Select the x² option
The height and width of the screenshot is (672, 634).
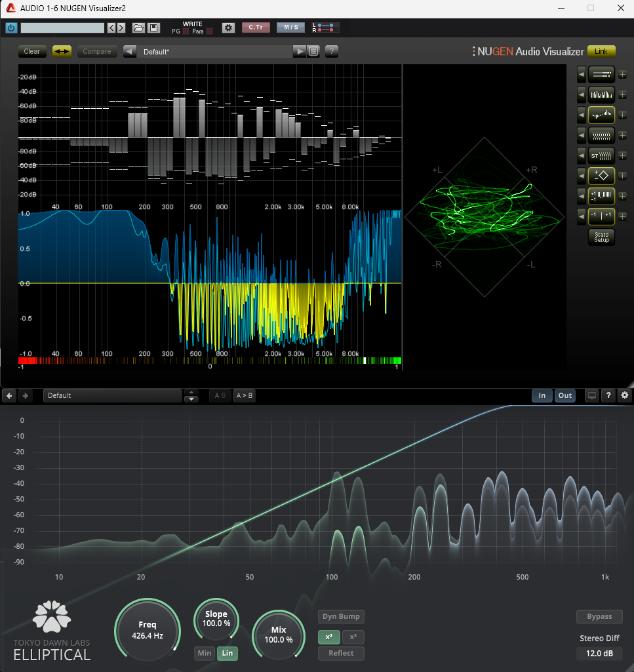pos(329,637)
